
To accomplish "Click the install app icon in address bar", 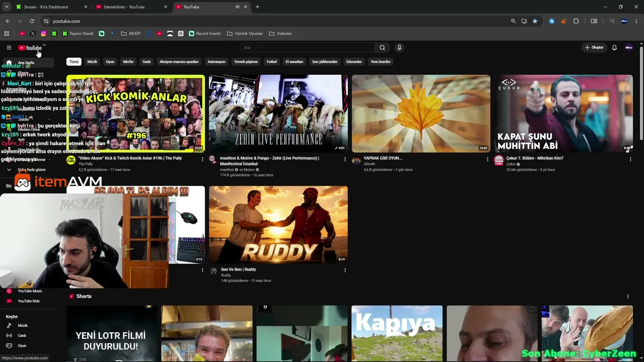I will pyautogui.click(x=524, y=21).
